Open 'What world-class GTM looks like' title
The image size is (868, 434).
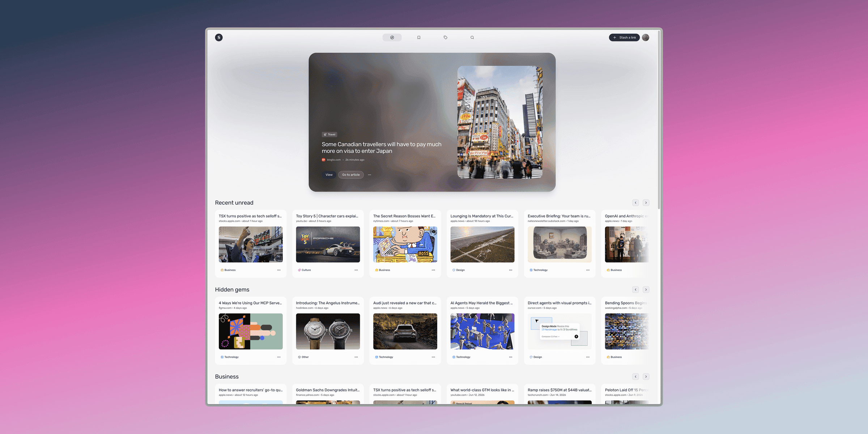pos(482,390)
